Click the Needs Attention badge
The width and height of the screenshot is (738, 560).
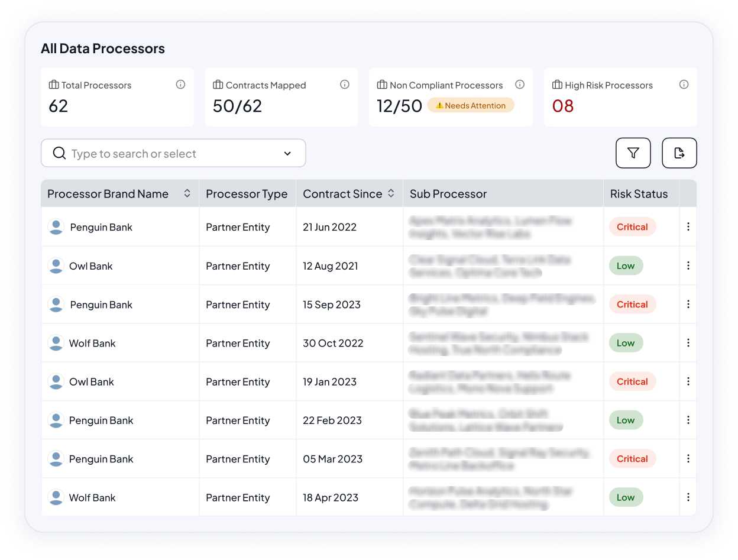[471, 105]
